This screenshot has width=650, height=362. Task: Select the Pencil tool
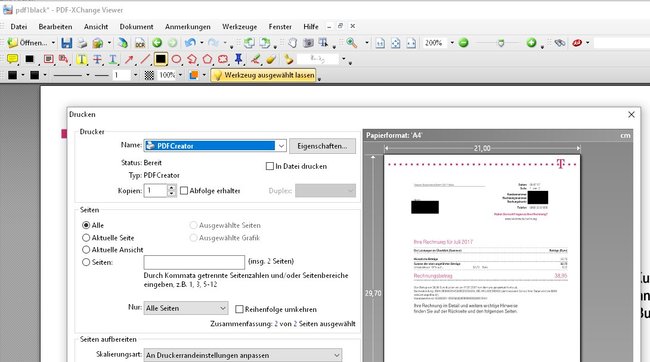click(255, 59)
